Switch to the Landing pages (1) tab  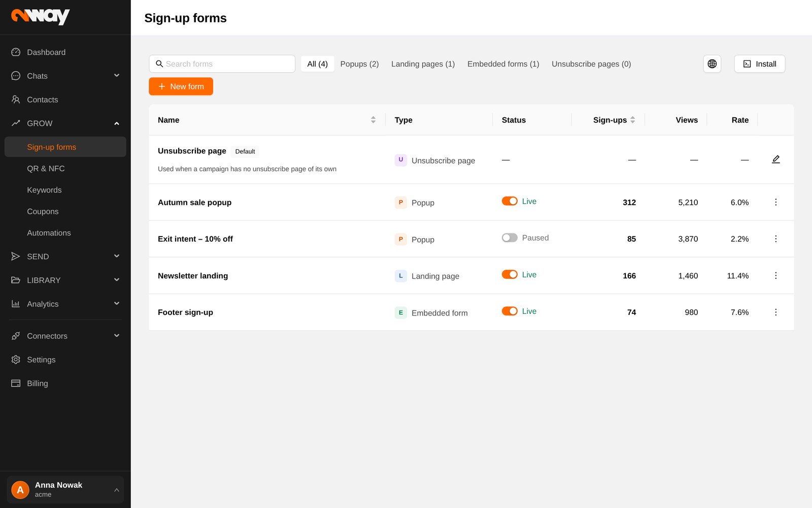tap(423, 64)
